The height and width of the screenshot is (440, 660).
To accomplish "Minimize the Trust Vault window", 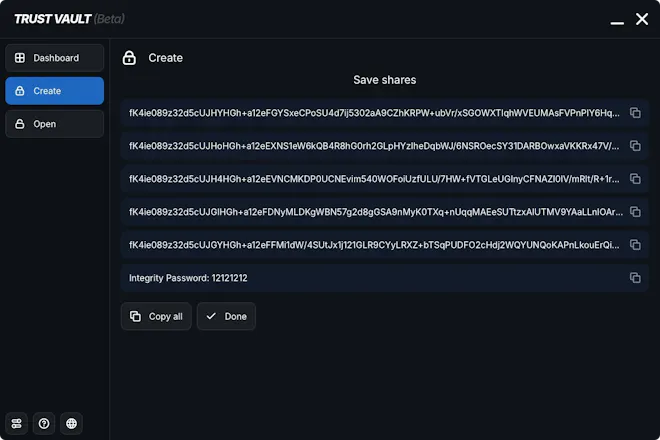I will [617, 23].
